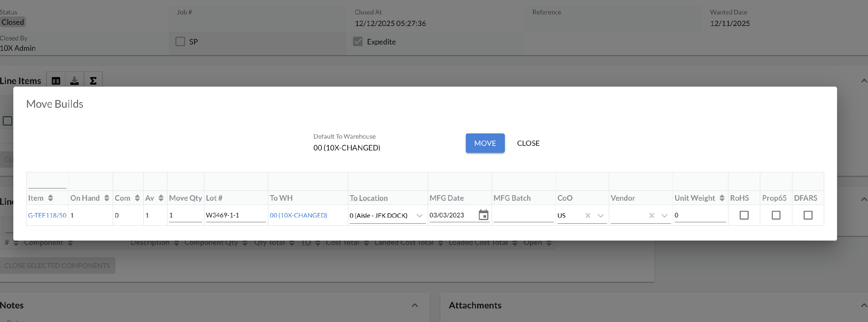This screenshot has width=868, height=322.
Task: Open the To WH link 00 (10X-CHANGED)
Action: tap(298, 215)
